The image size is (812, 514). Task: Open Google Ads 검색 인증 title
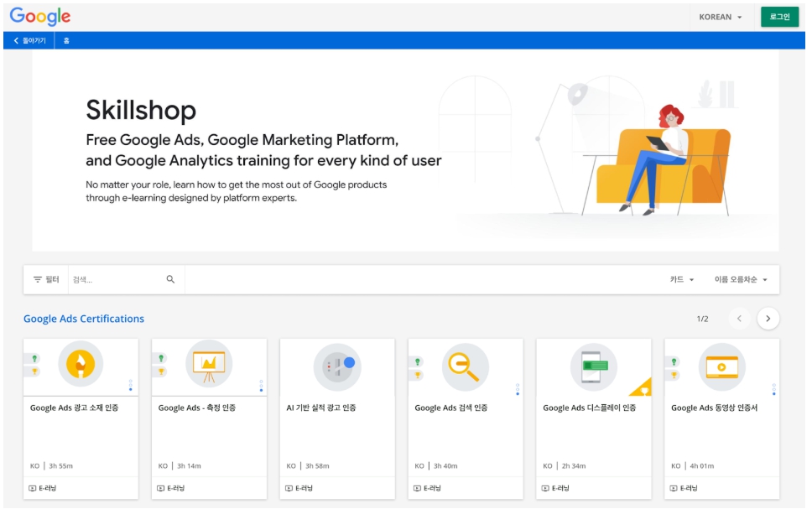tap(451, 408)
